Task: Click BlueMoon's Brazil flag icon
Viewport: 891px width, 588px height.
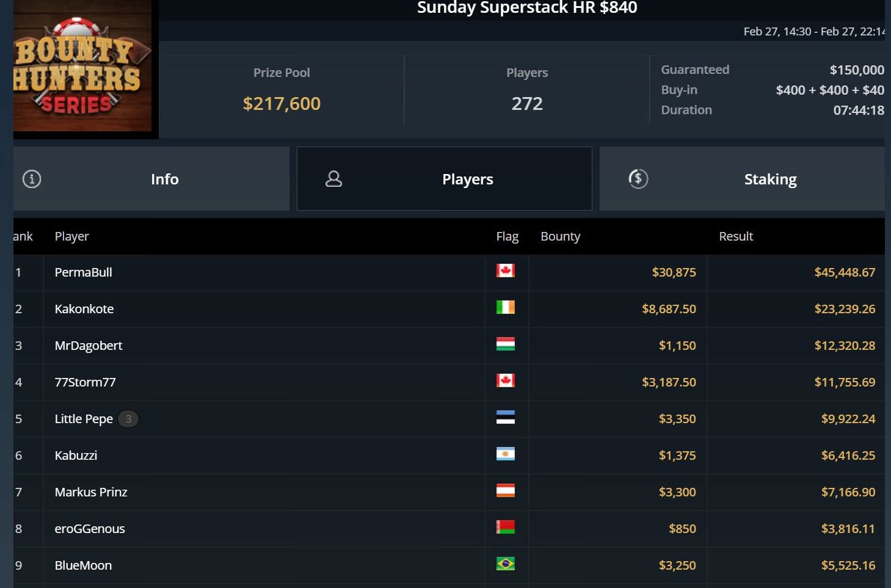Action: [x=505, y=564]
